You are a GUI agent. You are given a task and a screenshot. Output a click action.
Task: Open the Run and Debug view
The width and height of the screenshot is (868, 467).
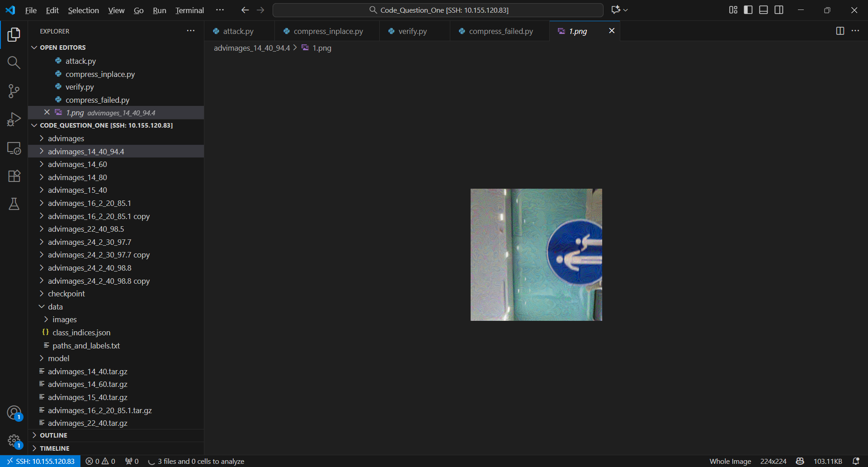pos(14,119)
